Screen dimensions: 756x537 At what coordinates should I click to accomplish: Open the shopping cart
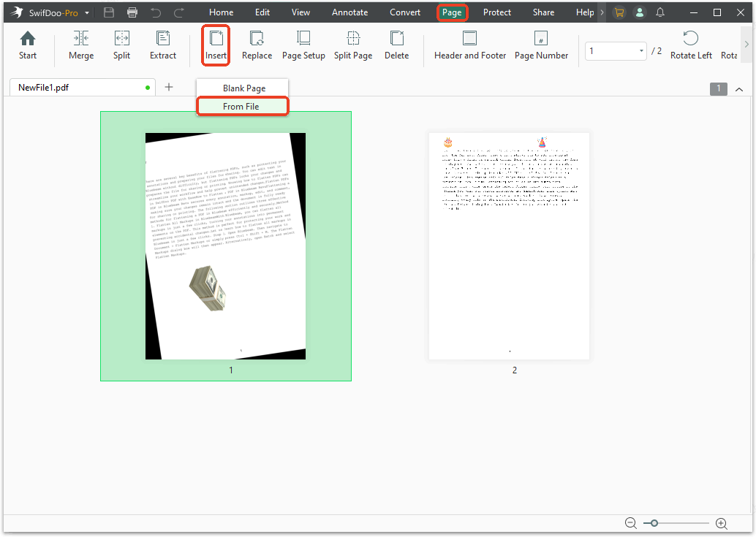click(619, 12)
